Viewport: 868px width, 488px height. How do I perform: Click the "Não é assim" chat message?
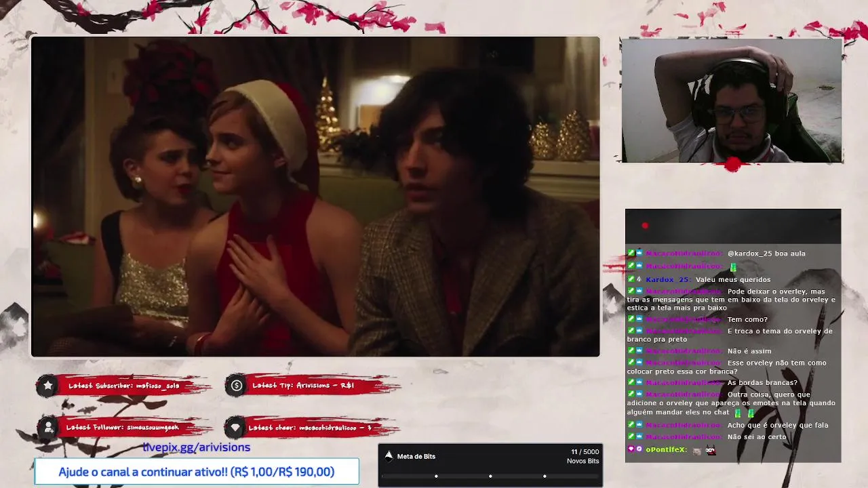click(749, 351)
